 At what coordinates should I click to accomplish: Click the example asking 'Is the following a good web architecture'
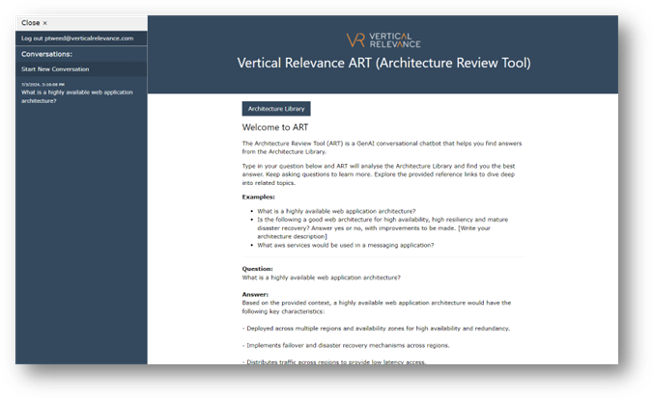point(382,228)
